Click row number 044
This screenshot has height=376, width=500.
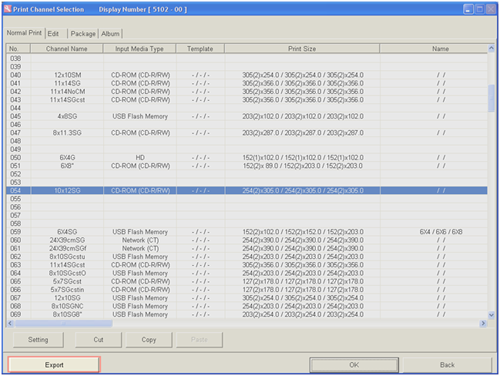point(15,108)
